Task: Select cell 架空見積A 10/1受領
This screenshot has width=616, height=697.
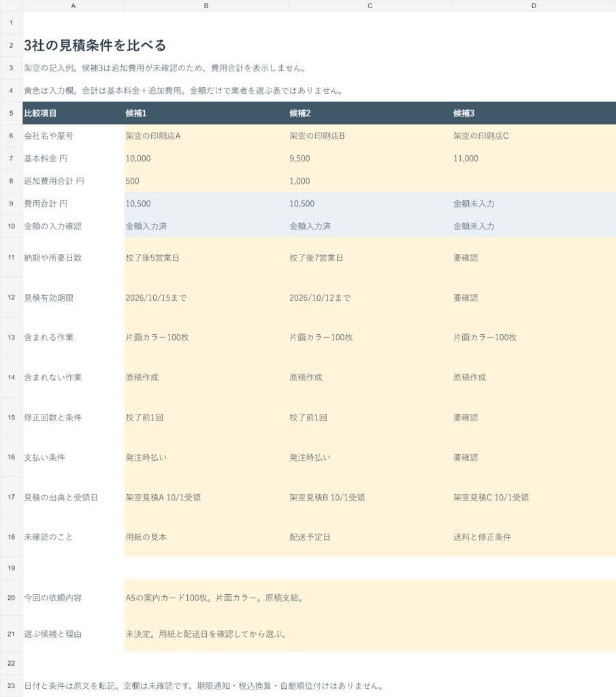Action: tap(206, 498)
